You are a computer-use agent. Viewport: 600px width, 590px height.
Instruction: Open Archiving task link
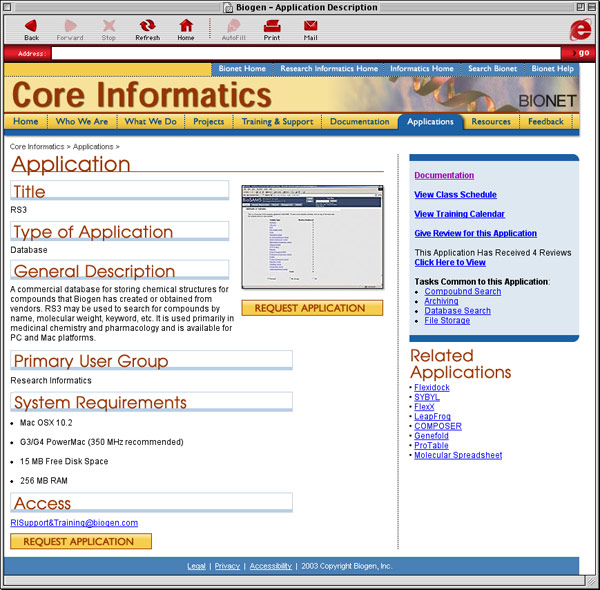441,301
